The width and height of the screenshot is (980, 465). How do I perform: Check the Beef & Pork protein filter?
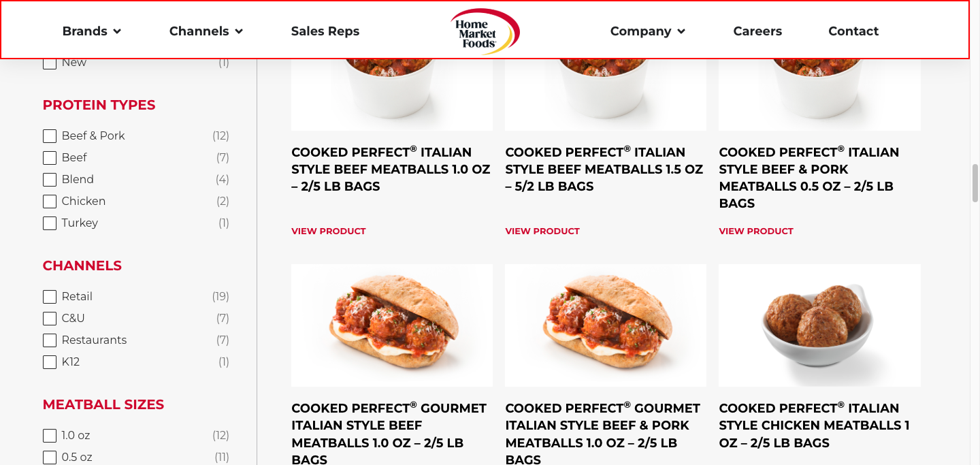[x=50, y=136]
